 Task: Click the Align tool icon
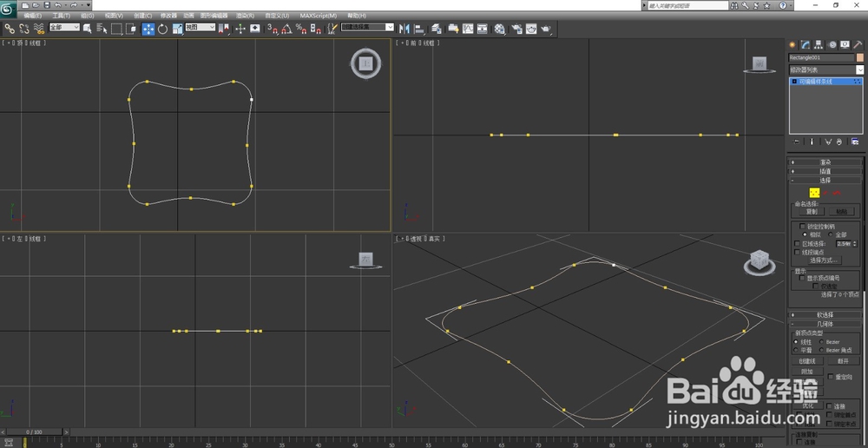tap(419, 29)
